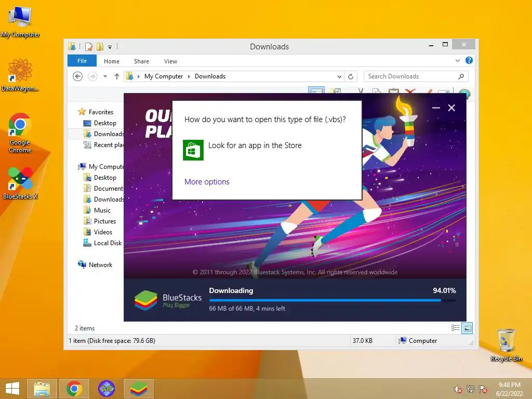Viewport: 532px width, 399px height.
Task: Open the DataWagon desktop shortcut
Action: point(20,75)
